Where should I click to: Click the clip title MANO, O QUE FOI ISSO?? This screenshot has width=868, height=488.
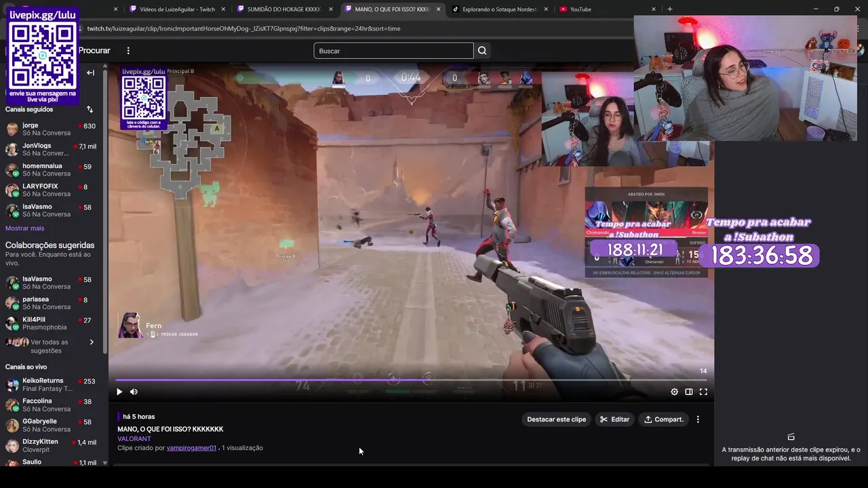point(170,429)
